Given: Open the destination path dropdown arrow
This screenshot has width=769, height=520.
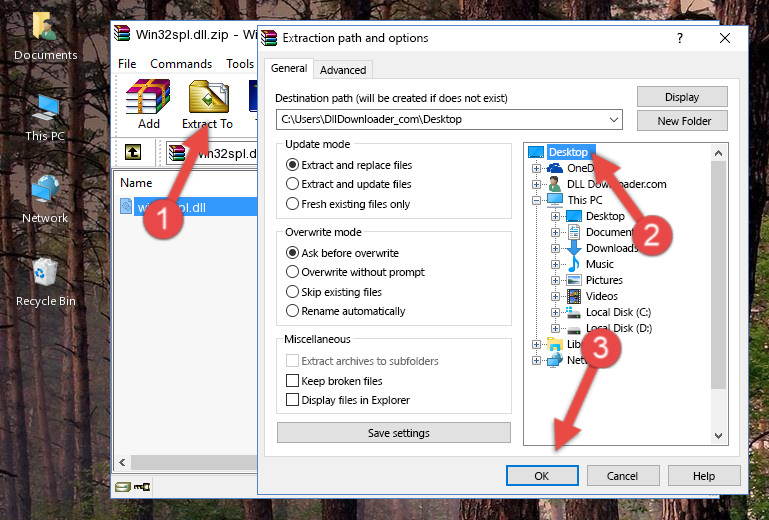Looking at the screenshot, I should pos(614,119).
